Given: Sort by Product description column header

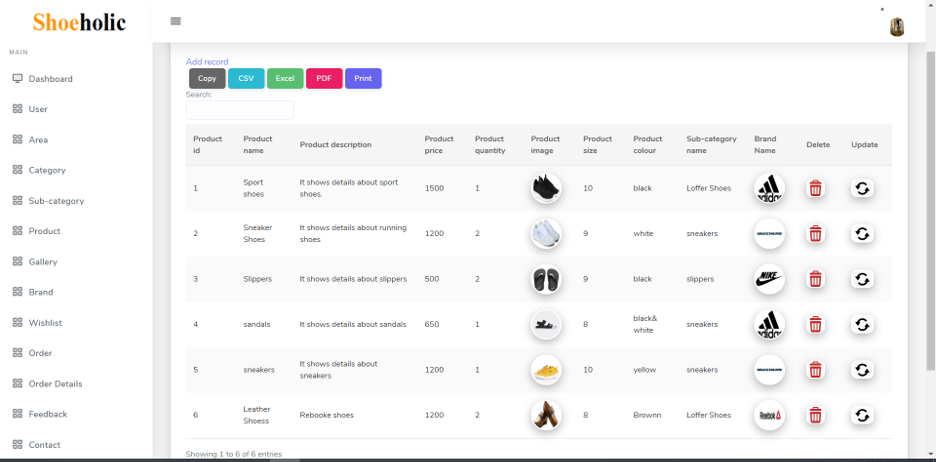Looking at the screenshot, I should 335,144.
